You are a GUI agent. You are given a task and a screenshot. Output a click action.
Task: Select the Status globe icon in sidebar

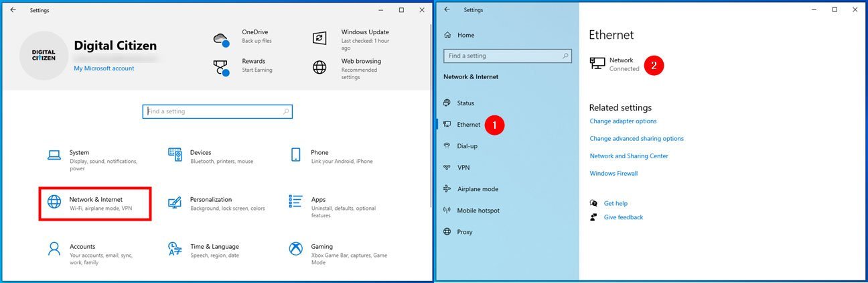pyautogui.click(x=447, y=103)
